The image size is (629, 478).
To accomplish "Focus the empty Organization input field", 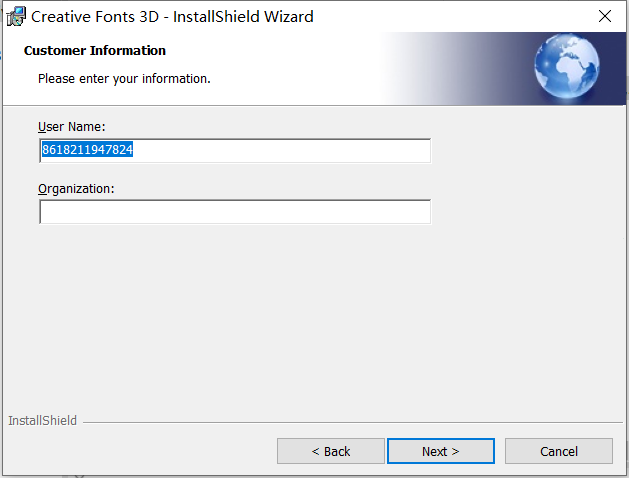I will click(x=235, y=212).
